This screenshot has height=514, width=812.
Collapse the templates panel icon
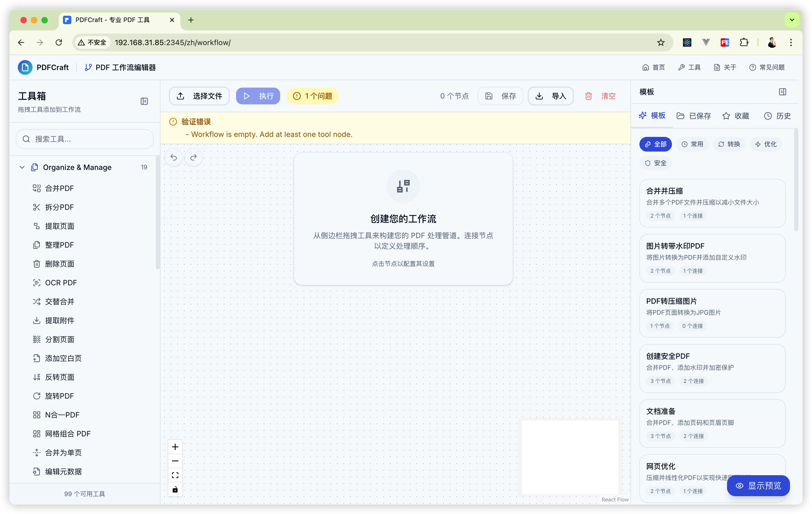click(783, 92)
